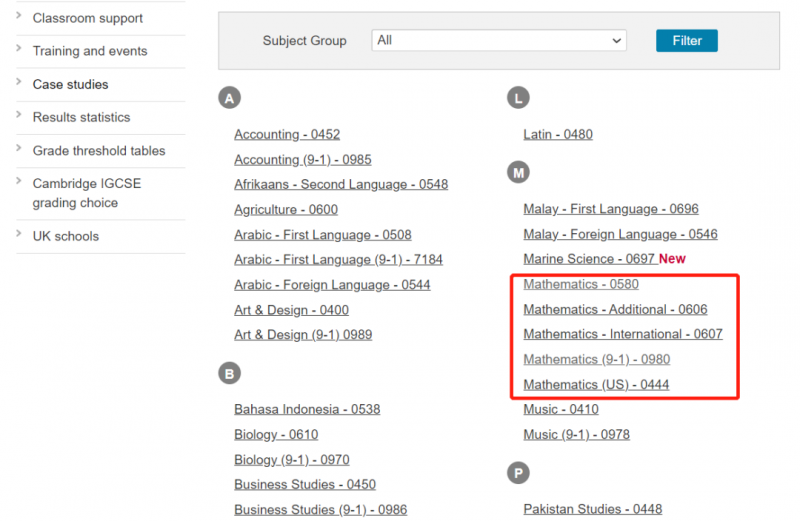Open Biology - 0610 link
This screenshot has width=800, height=521.
click(x=276, y=434)
